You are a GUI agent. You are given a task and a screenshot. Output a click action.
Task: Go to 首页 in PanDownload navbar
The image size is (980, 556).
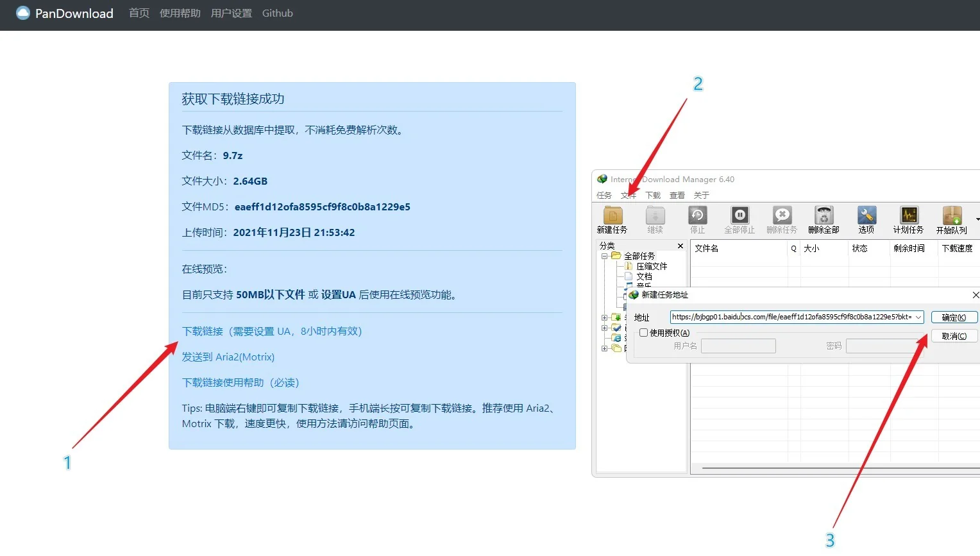pyautogui.click(x=139, y=13)
